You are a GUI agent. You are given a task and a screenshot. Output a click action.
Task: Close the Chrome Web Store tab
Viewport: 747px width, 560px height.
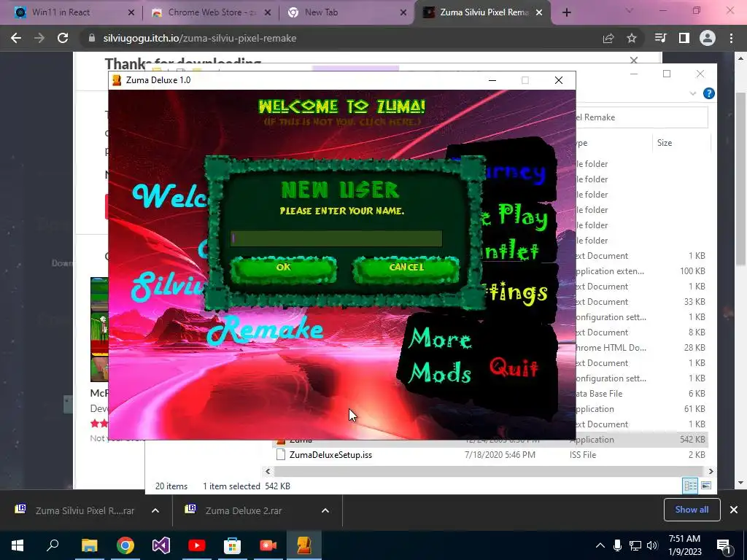pyautogui.click(x=268, y=12)
